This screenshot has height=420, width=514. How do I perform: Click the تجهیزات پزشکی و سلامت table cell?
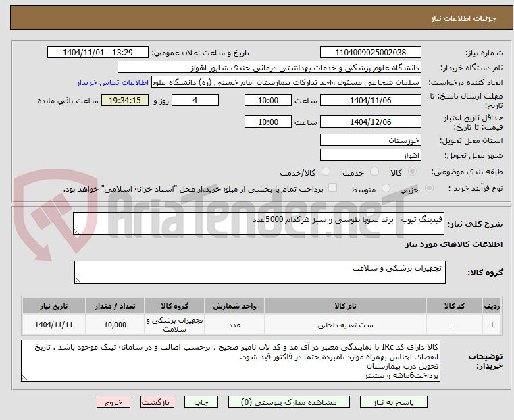coord(174,325)
